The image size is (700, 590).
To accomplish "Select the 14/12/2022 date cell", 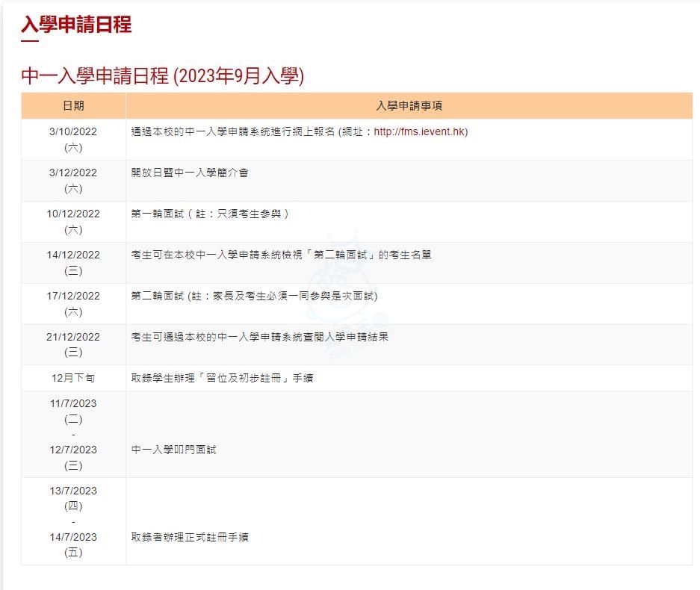I will click(x=73, y=255).
